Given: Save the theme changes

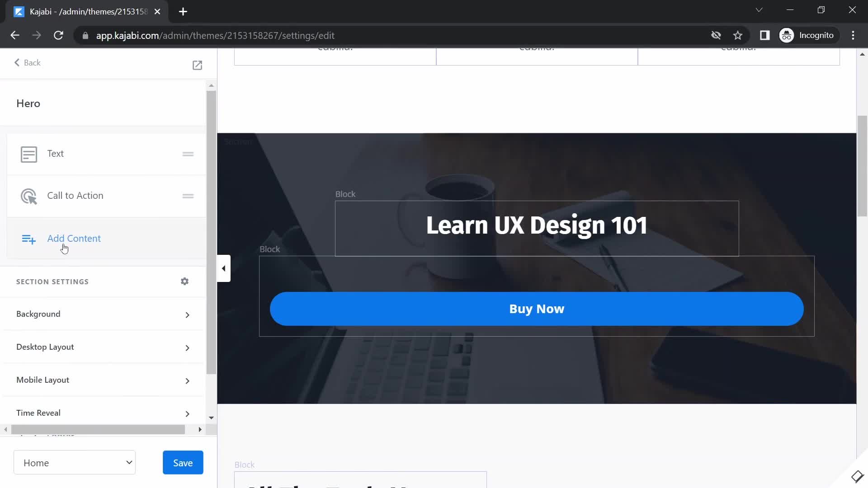Looking at the screenshot, I should coord(183,462).
